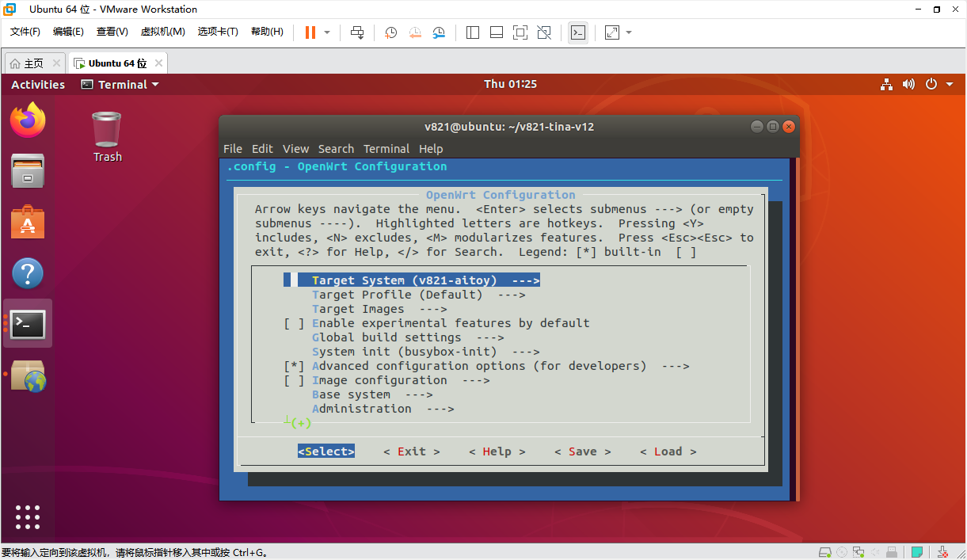Screen dimensions: 967x560
Task: Toggle the VMware library sidebar icon
Action: tap(473, 32)
